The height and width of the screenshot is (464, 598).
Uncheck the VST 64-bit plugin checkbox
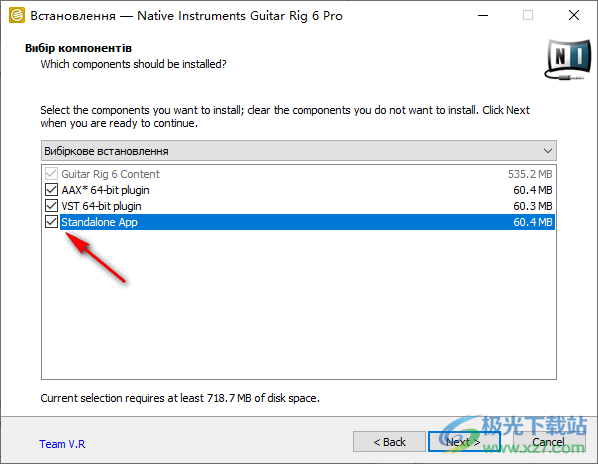51,206
